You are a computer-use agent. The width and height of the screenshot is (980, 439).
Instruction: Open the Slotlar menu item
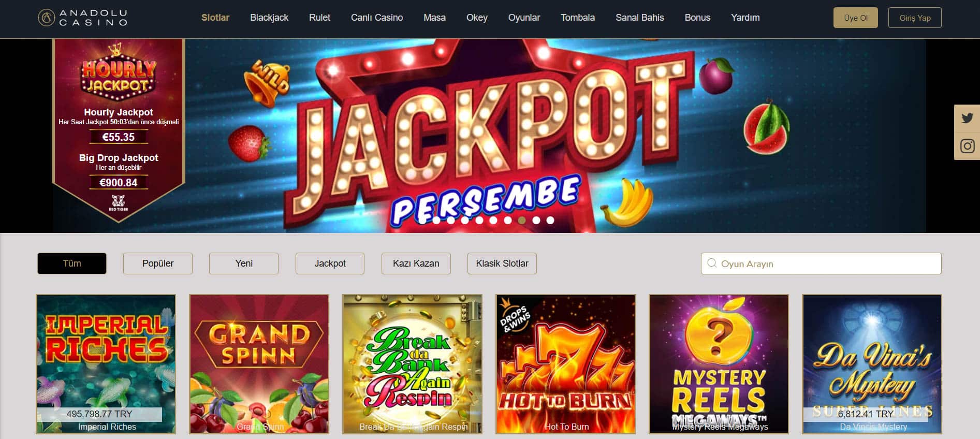point(215,18)
